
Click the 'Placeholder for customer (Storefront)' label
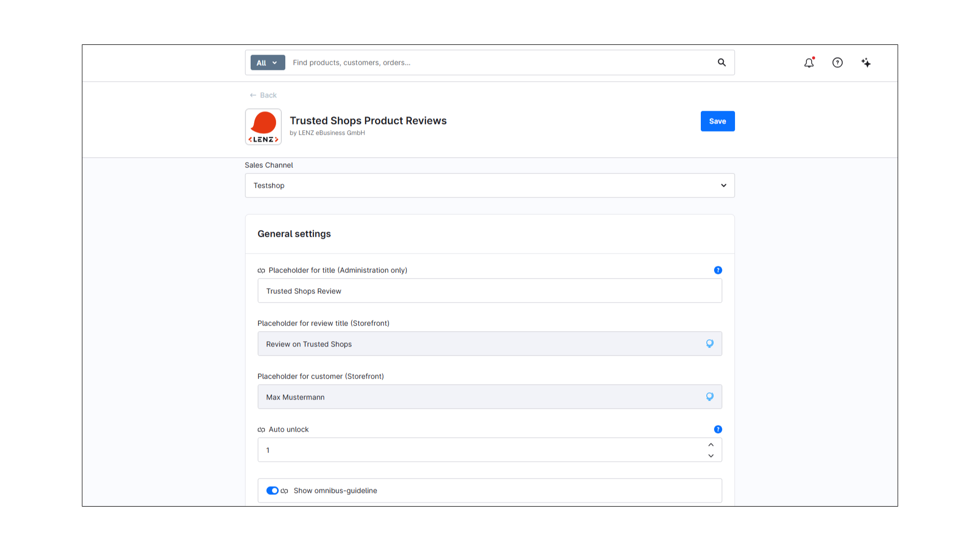(x=321, y=377)
